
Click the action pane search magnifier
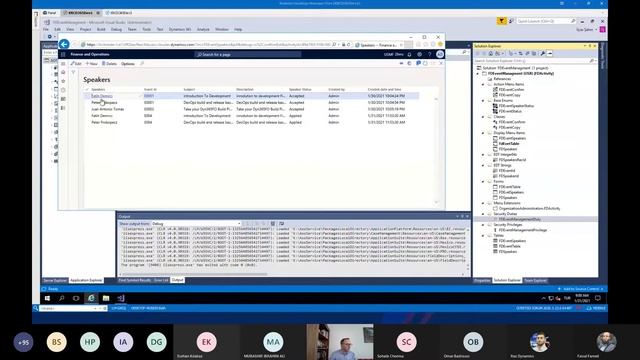(142, 64)
